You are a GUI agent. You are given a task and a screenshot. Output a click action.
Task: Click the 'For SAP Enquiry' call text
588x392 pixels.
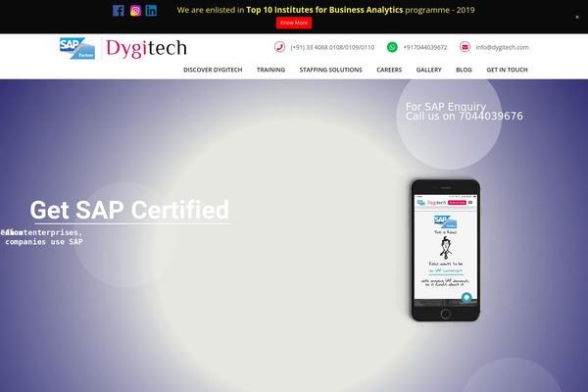pyautogui.click(x=464, y=112)
